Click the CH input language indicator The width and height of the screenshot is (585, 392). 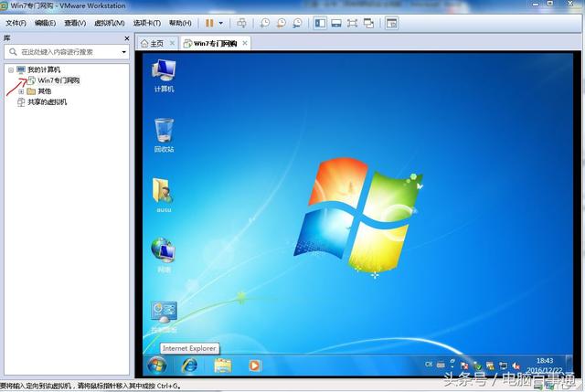[x=429, y=365]
